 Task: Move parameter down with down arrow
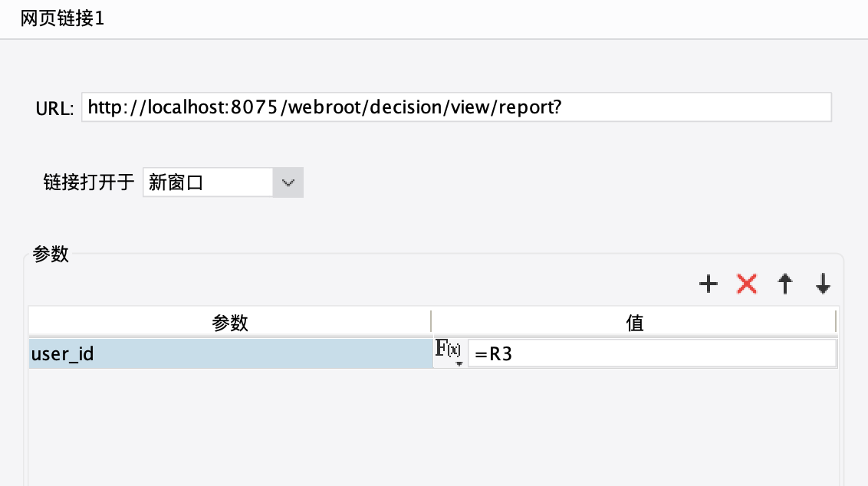[x=823, y=284]
